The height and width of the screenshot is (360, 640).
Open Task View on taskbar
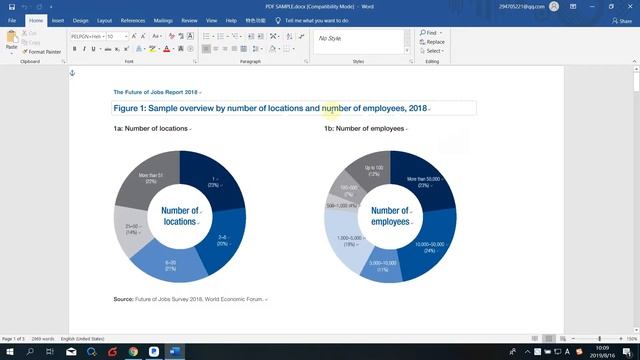(x=50, y=351)
